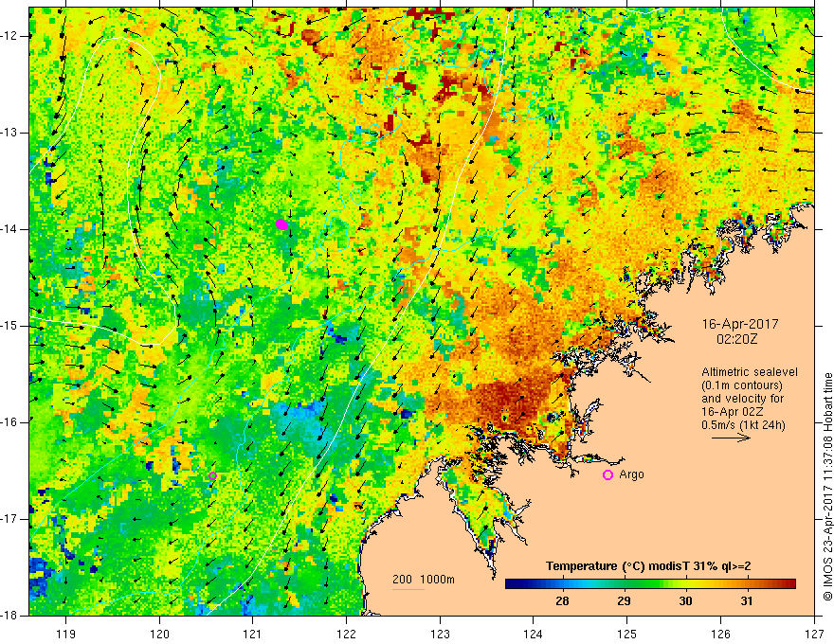Click the filled magenta dot near 121E 14S
The image size is (834, 644).
coord(281,224)
